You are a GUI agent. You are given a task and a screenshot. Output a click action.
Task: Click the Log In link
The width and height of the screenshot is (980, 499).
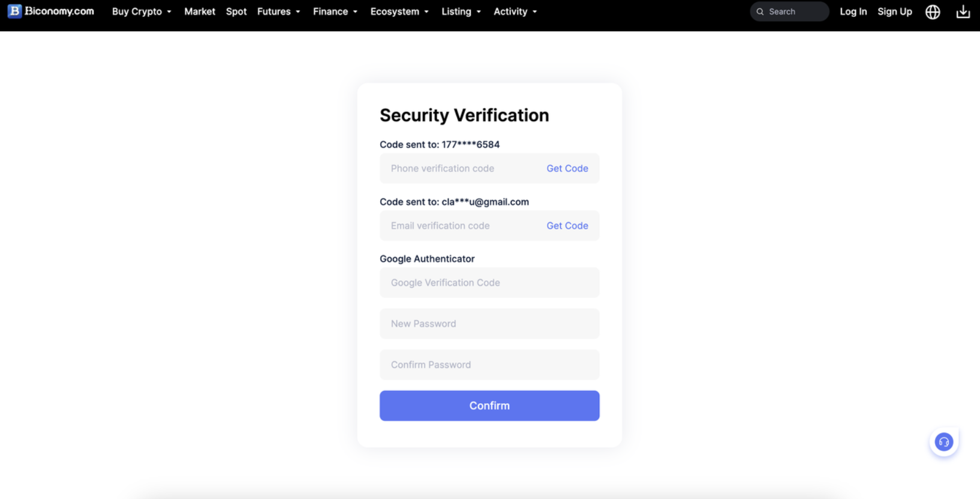point(853,12)
